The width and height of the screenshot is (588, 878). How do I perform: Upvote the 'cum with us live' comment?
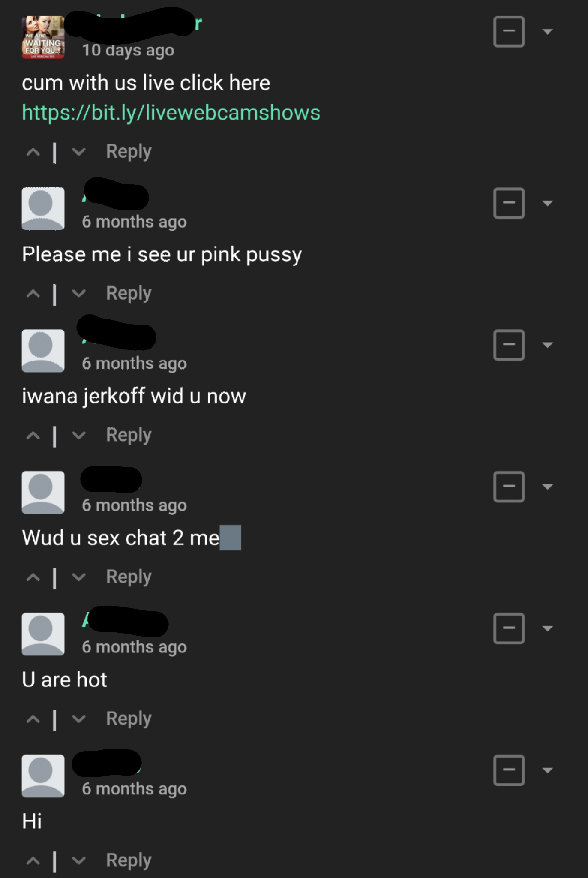coord(33,152)
